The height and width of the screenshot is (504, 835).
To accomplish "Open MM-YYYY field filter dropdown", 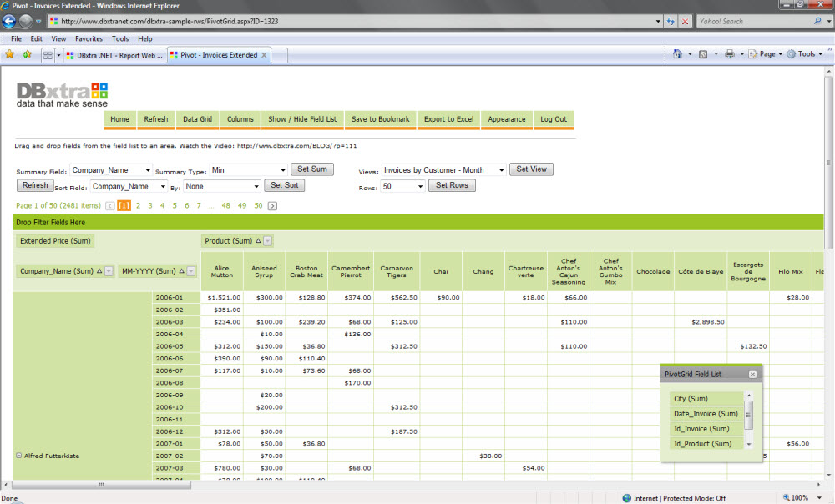I will click(x=191, y=271).
